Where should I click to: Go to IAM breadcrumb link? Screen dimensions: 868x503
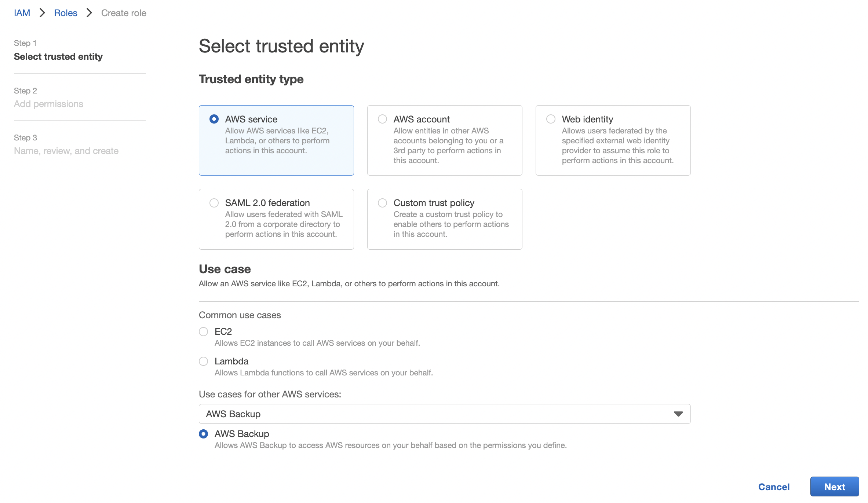click(x=22, y=13)
